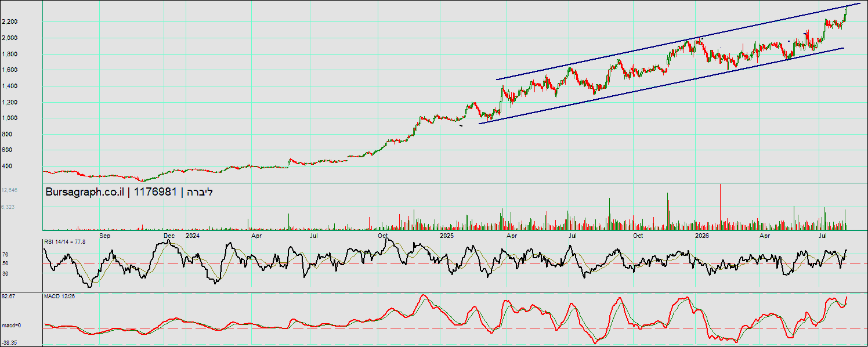Click the 12,646 volume scale label
Image resolution: width=868 pixels, height=347 pixels.
click(x=9, y=190)
